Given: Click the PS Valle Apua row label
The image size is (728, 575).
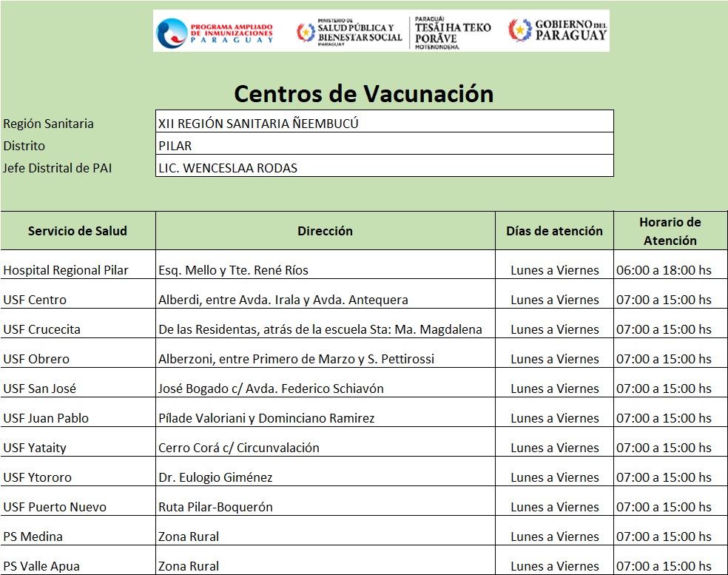Looking at the screenshot, I should coord(41,566).
